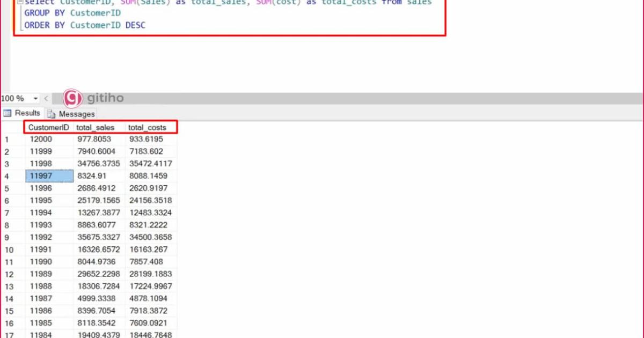Click cell with CustomerID 11995
Screen dimensions: 644x338
pyautogui.click(x=49, y=201)
